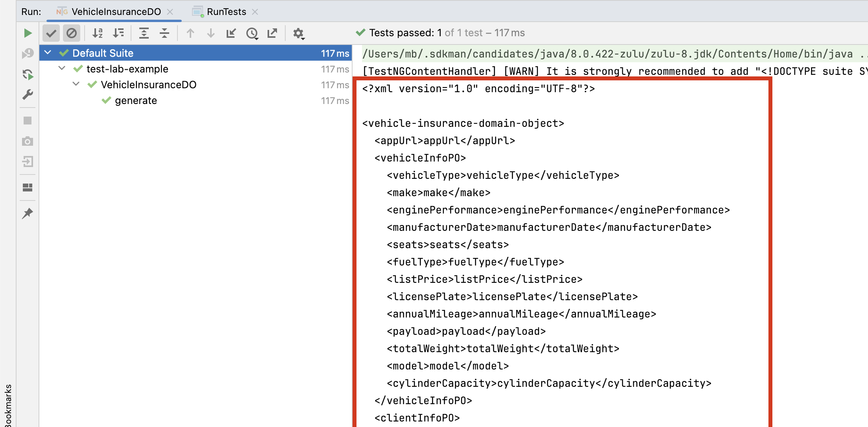Rerun failed tests from the sidebar
Image resolution: width=868 pixels, height=427 pixels.
tap(28, 75)
